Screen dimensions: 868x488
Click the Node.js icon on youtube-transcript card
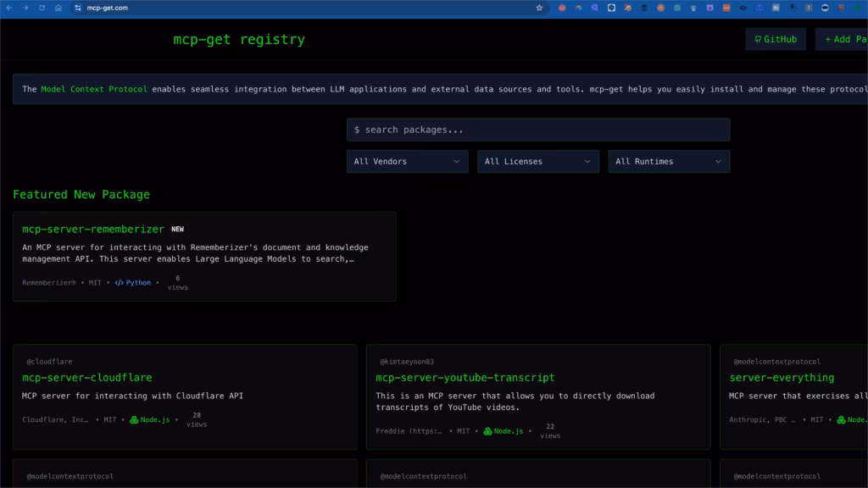pos(487,431)
